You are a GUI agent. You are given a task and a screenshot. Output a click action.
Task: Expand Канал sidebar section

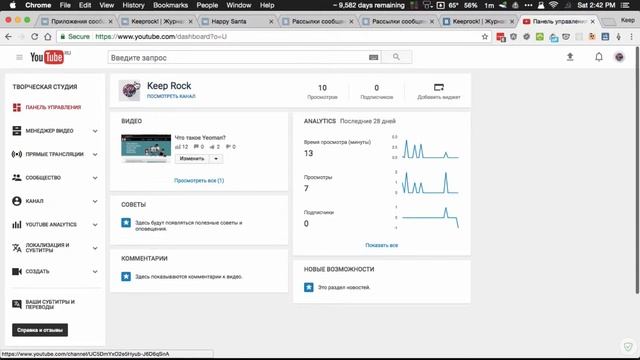pyautogui.click(x=95, y=201)
